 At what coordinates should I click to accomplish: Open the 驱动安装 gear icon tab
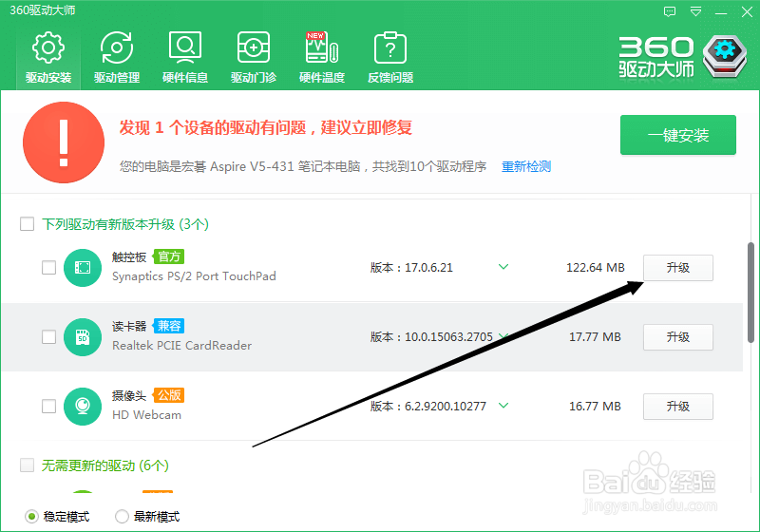48,57
